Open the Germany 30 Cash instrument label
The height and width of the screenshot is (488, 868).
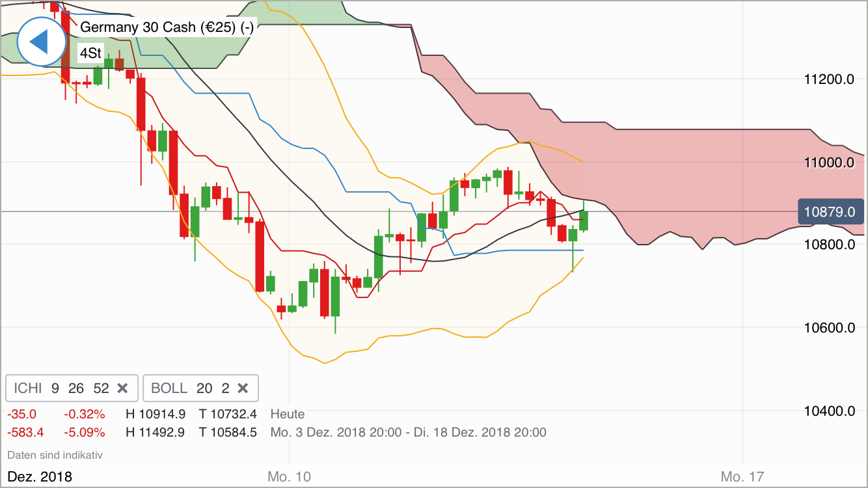click(x=167, y=27)
